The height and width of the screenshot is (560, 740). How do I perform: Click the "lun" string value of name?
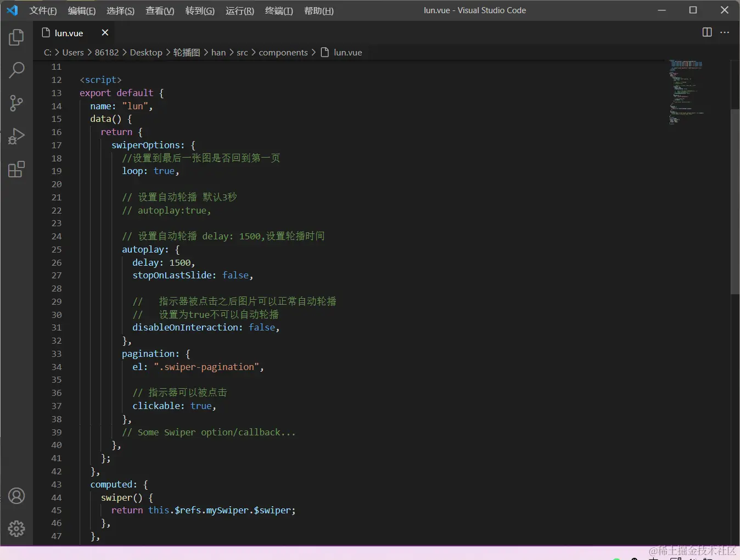point(135,107)
